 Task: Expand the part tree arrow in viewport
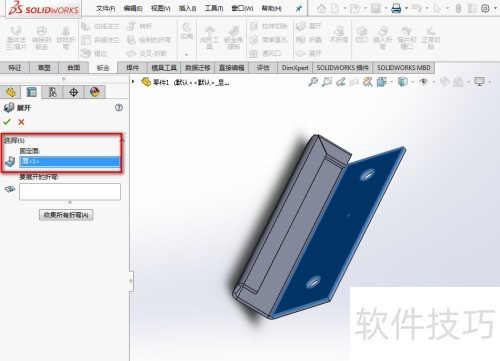pyautogui.click(x=133, y=81)
